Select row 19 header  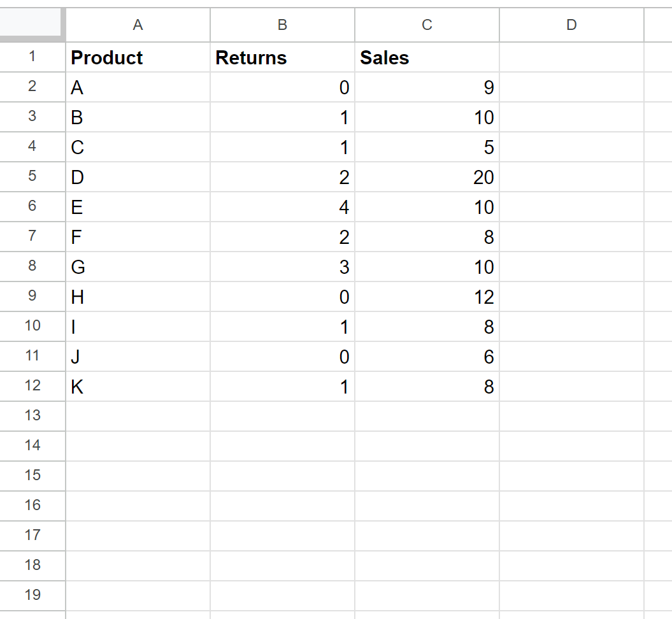(32, 595)
